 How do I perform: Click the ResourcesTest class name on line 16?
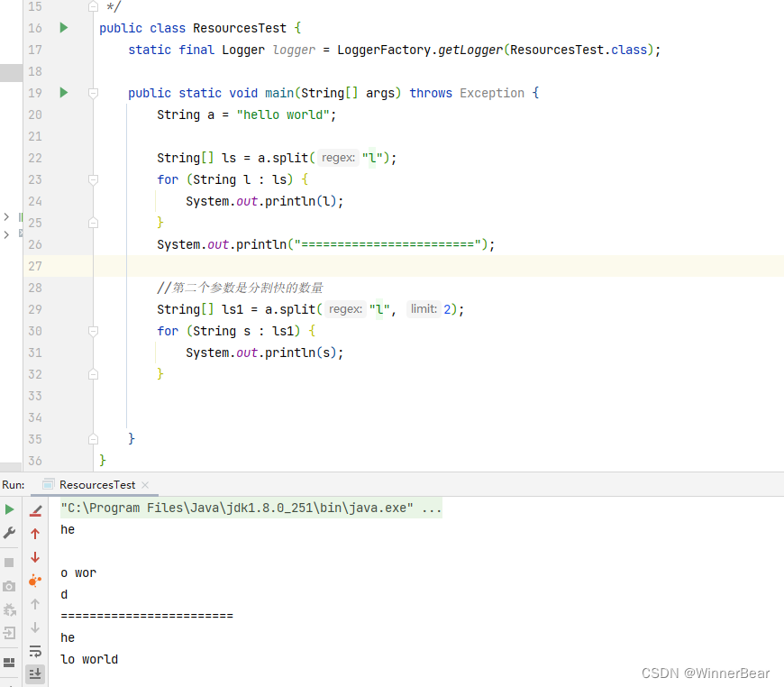(x=240, y=28)
